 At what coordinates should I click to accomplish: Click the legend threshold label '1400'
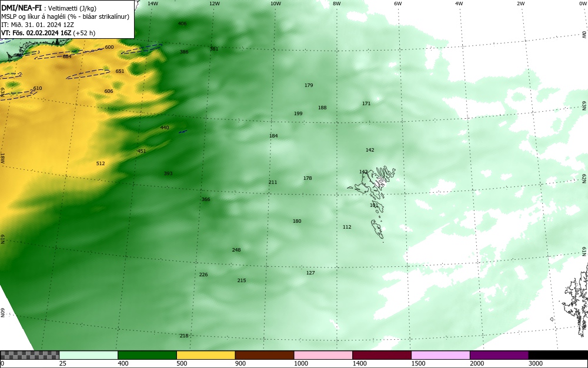coord(360,363)
